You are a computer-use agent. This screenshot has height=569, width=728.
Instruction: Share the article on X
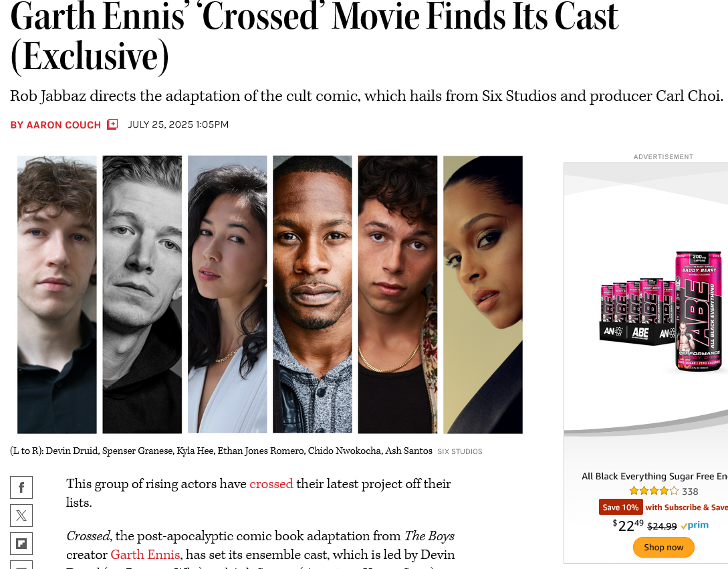coord(21,516)
